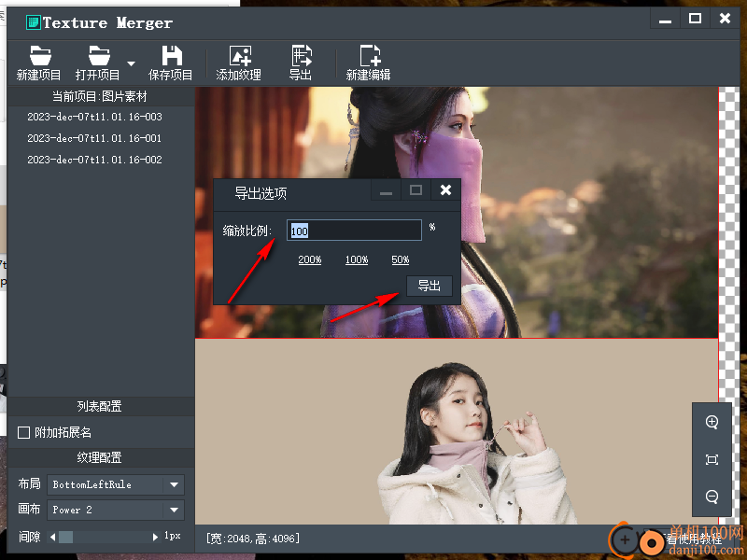Open the 画布 Power 2 dropdown
Screen dimensions: 747x560
(116, 510)
